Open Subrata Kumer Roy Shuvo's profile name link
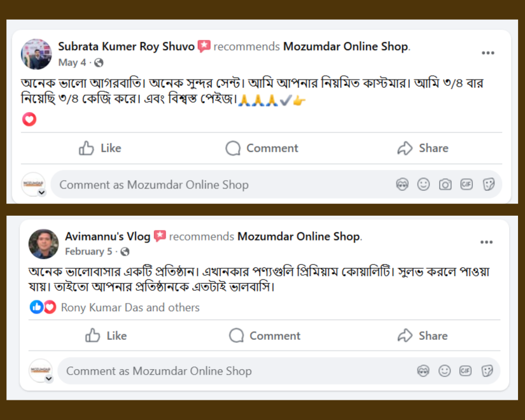525x420 pixels. (x=126, y=46)
